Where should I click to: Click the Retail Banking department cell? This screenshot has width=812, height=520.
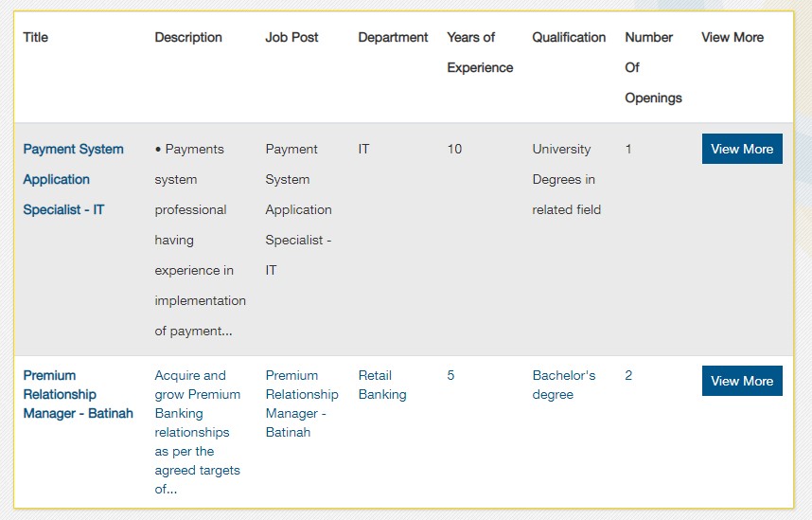(382, 385)
